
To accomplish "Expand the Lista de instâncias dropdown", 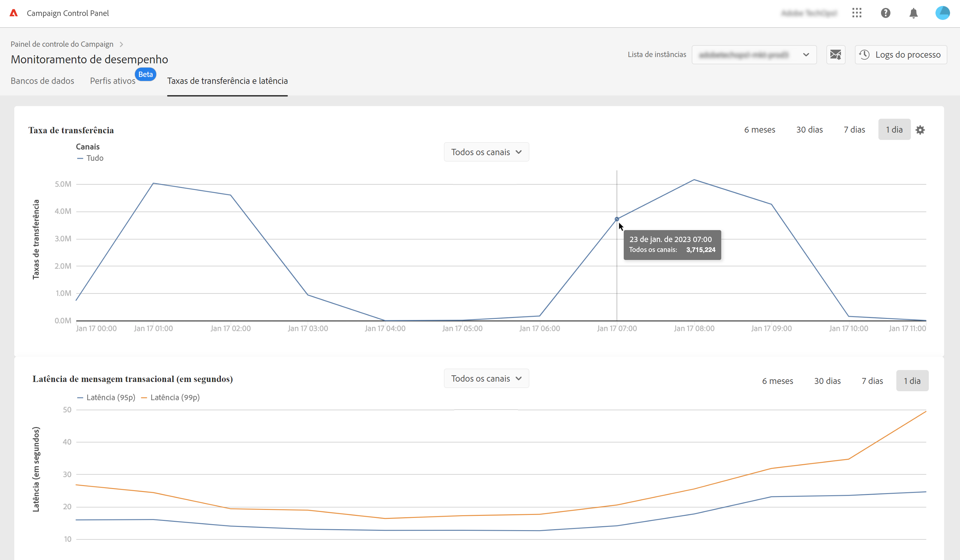I will pyautogui.click(x=754, y=54).
